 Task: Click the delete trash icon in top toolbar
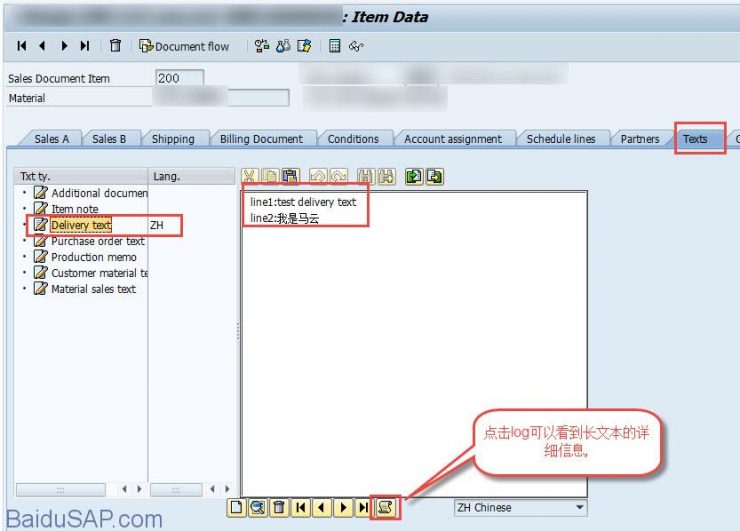pyautogui.click(x=116, y=46)
